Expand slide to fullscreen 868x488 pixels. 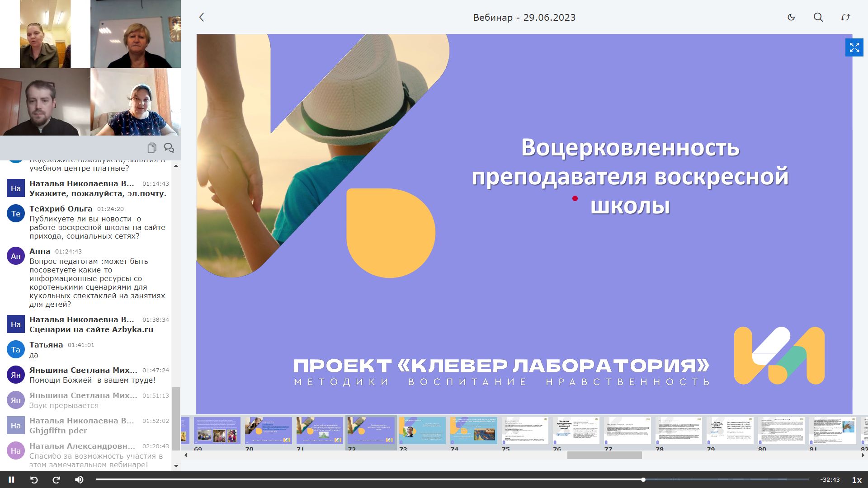pos(854,47)
